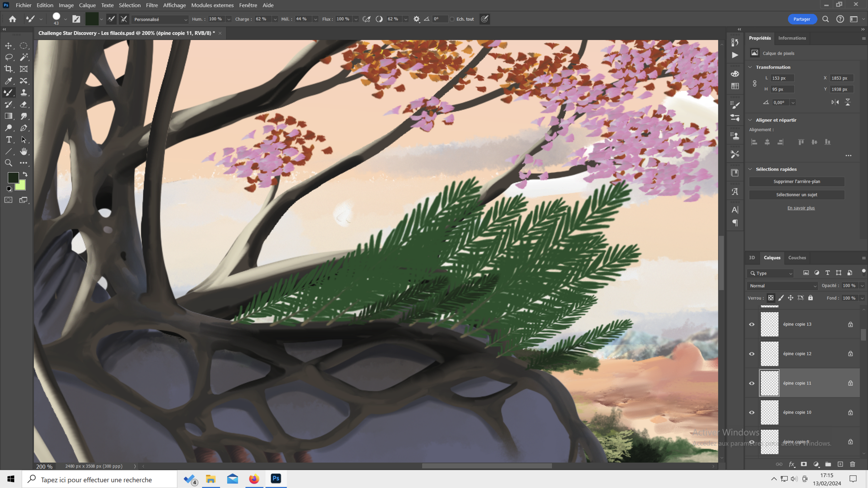
Task: Open the Personnalisé brush preset dropdown
Action: click(x=160, y=19)
